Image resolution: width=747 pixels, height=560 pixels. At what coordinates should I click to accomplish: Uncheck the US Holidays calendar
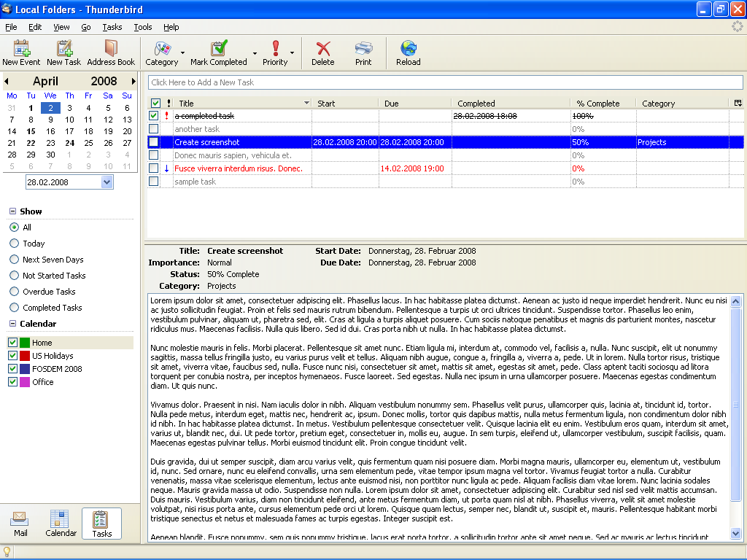pyautogui.click(x=13, y=356)
